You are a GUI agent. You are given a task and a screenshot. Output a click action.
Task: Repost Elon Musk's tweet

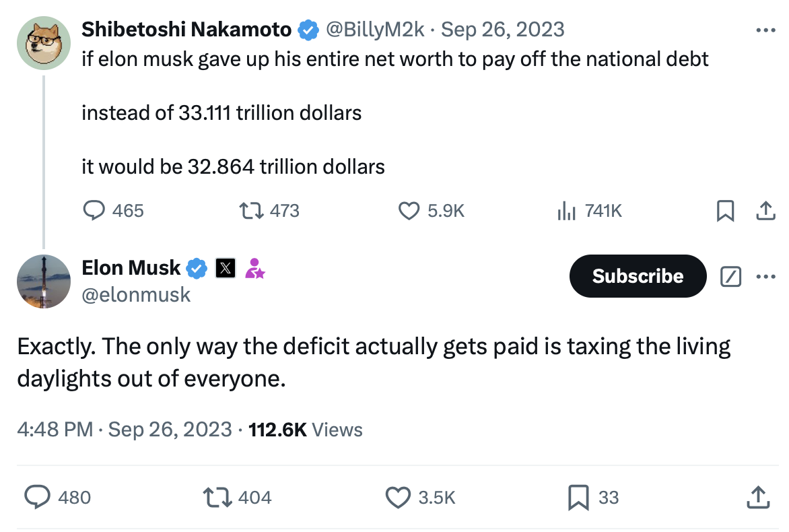click(217, 498)
